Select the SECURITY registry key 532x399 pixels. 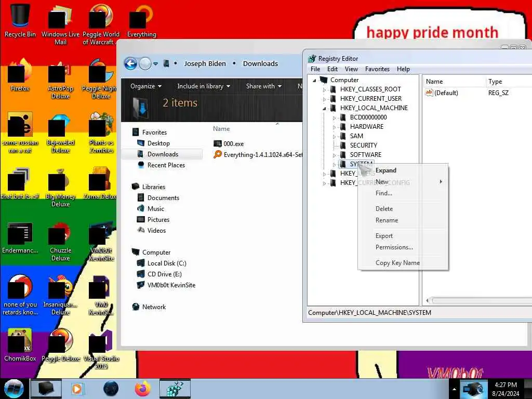click(x=363, y=145)
